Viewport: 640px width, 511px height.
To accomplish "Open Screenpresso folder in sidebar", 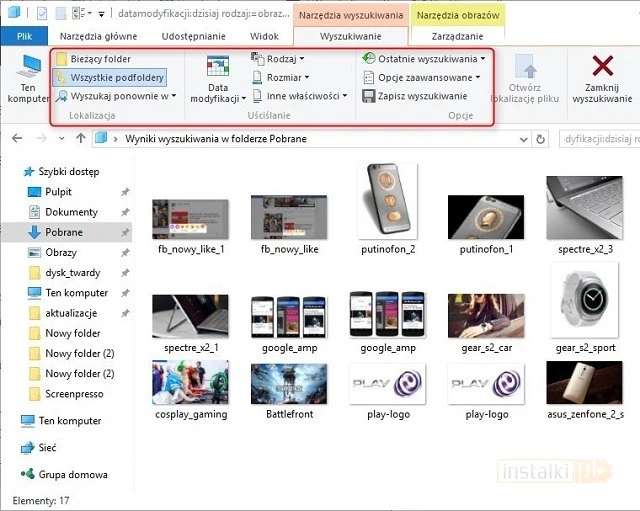I will (74, 394).
